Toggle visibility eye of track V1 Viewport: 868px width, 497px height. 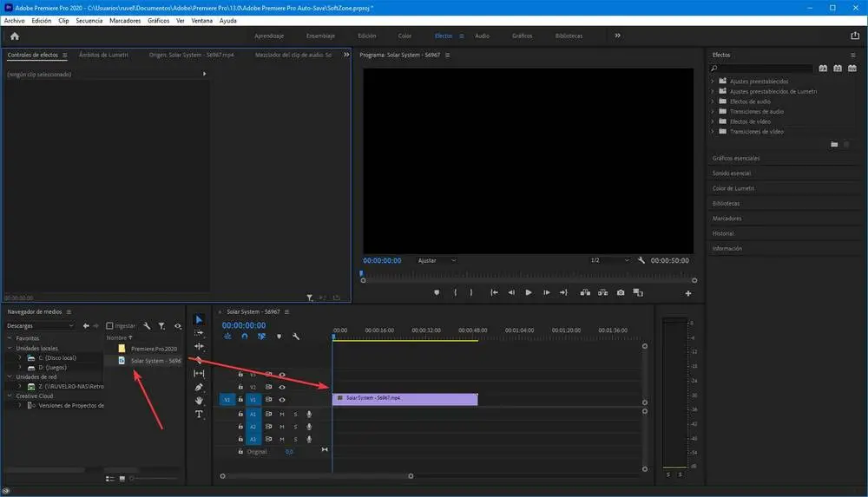[282, 400]
